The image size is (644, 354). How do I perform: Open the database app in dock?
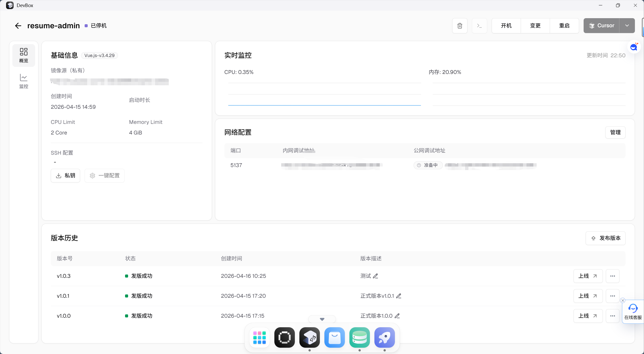coord(360,338)
